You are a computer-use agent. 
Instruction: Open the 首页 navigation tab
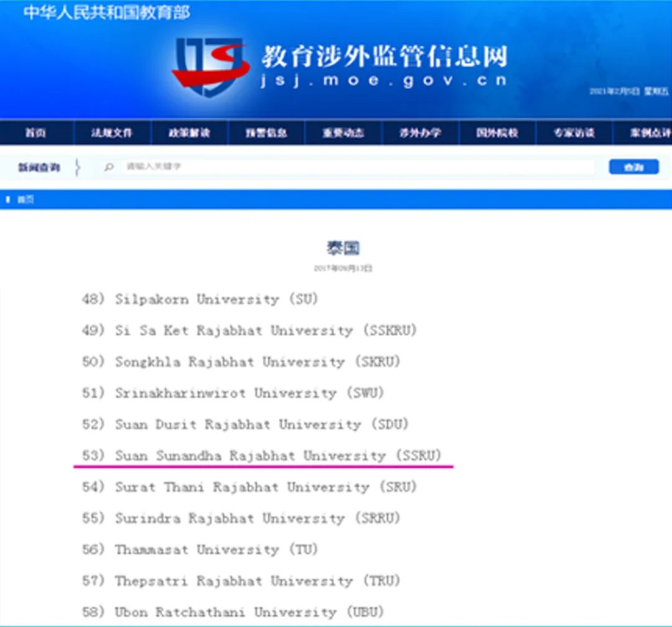coord(35,133)
